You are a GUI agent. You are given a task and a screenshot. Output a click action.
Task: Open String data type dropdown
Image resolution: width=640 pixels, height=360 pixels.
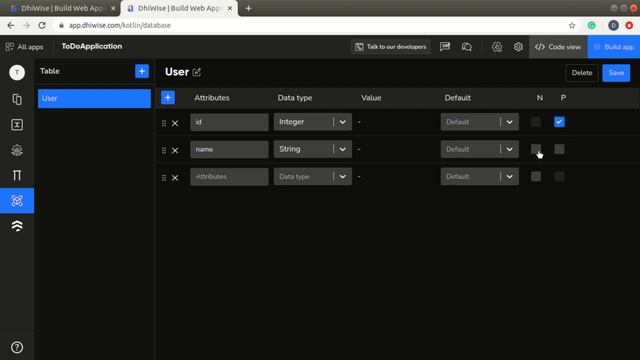(313, 149)
